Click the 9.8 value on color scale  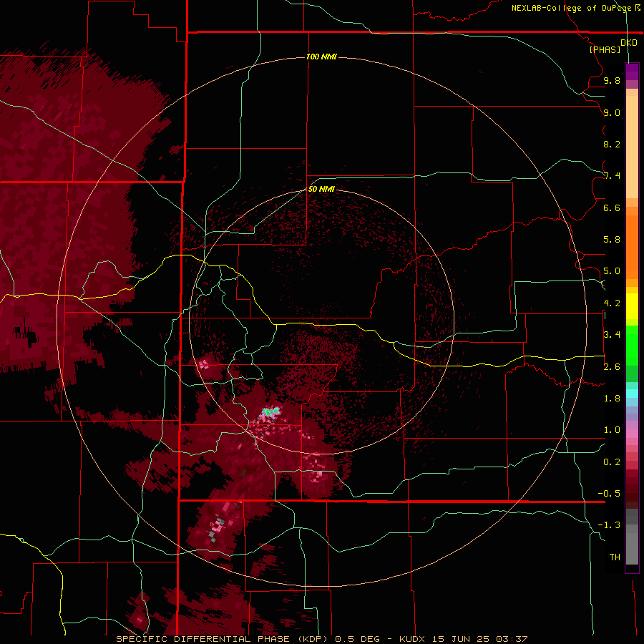pyautogui.click(x=612, y=80)
